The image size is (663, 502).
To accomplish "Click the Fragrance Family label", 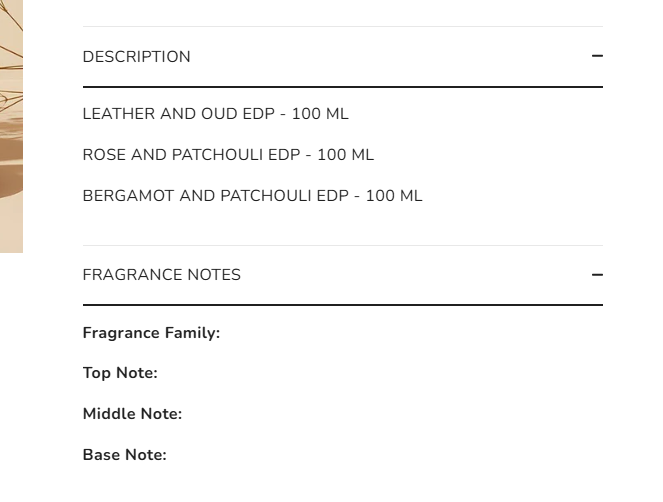I will (x=151, y=333).
